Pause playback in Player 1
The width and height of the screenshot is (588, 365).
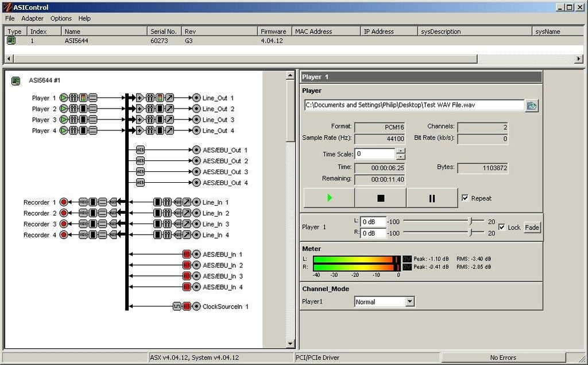[432, 198]
